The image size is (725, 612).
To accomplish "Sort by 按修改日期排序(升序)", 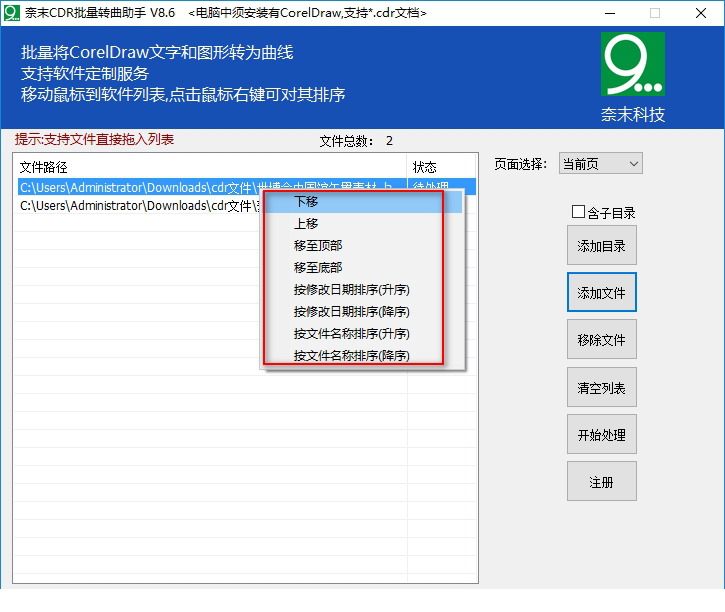I will [x=363, y=290].
